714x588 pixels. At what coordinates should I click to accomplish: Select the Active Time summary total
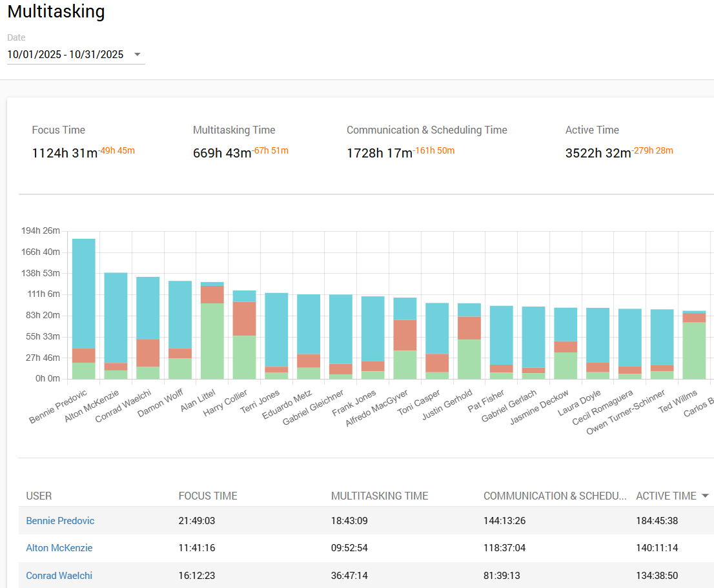coord(598,154)
